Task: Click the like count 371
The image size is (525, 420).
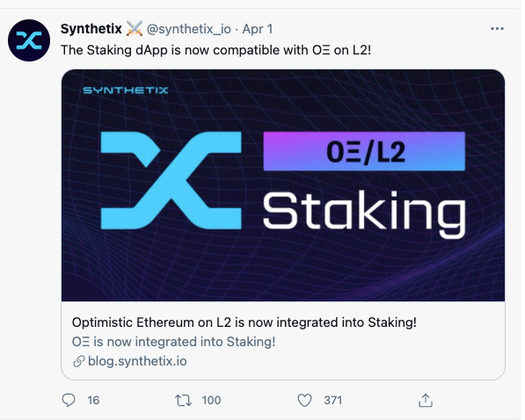Action: (332, 401)
